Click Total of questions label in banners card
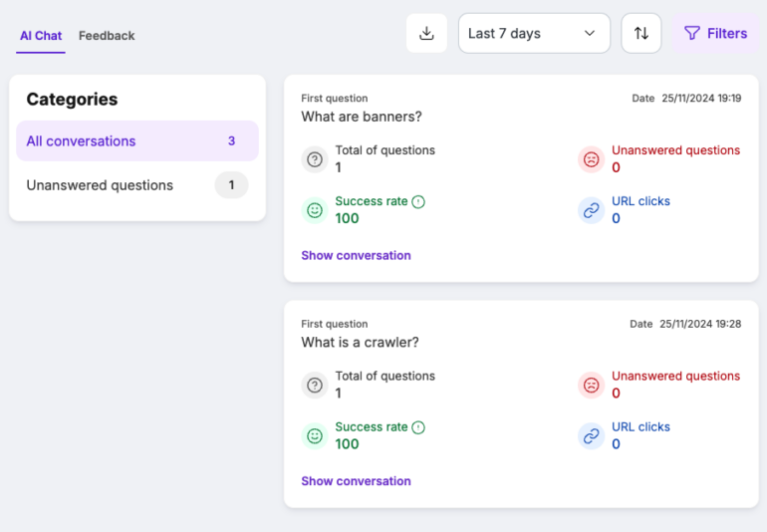 click(x=384, y=150)
